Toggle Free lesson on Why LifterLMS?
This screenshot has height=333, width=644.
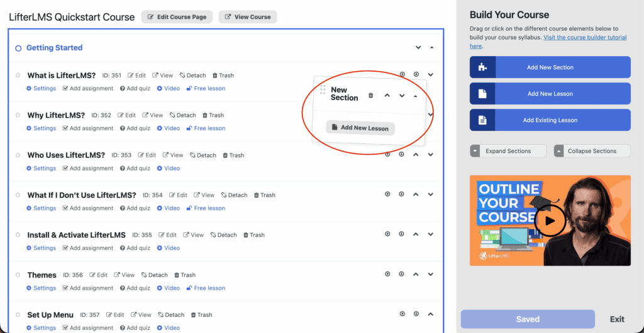(x=206, y=128)
